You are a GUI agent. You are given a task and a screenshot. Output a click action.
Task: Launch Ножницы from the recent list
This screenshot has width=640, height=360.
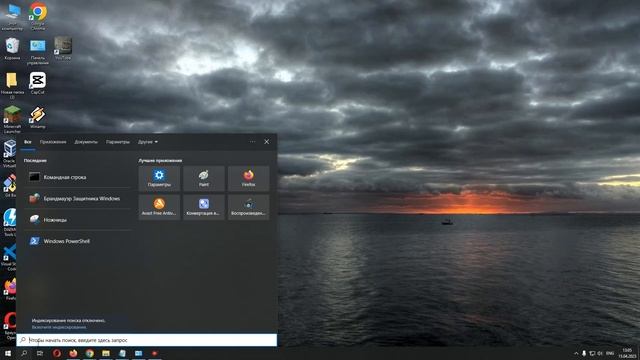pyautogui.click(x=78, y=220)
